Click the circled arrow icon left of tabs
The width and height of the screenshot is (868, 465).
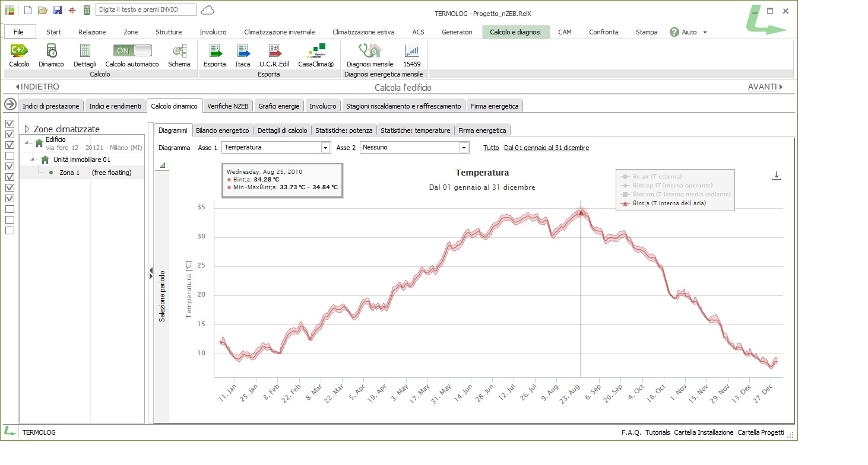pos(10,104)
